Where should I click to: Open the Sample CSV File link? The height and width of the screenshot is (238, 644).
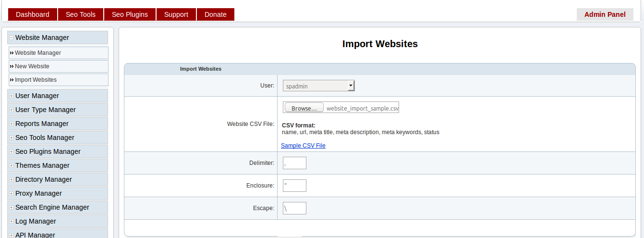pos(303,145)
